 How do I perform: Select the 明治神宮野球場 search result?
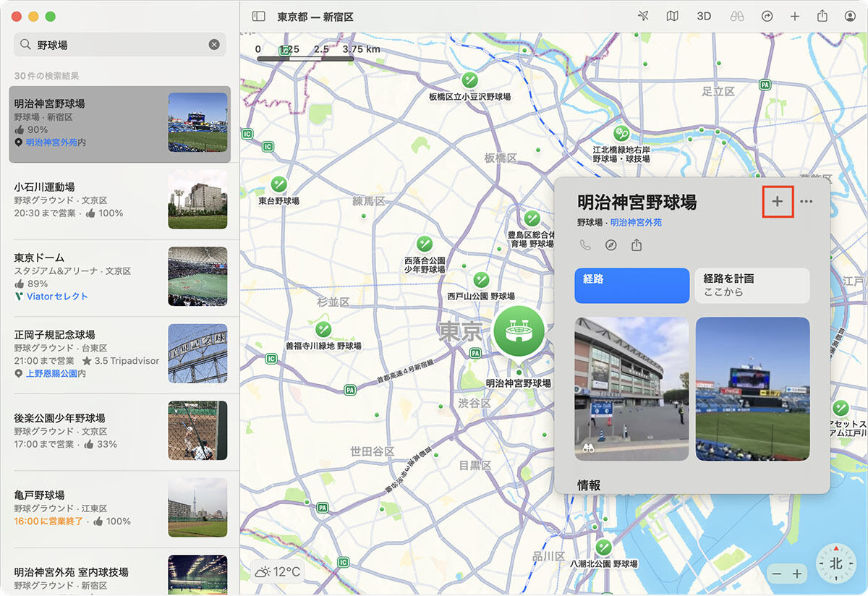coord(120,124)
